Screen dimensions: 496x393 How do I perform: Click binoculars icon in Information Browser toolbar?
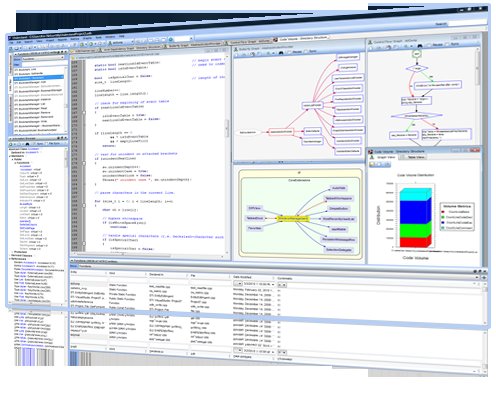[x=27, y=144]
